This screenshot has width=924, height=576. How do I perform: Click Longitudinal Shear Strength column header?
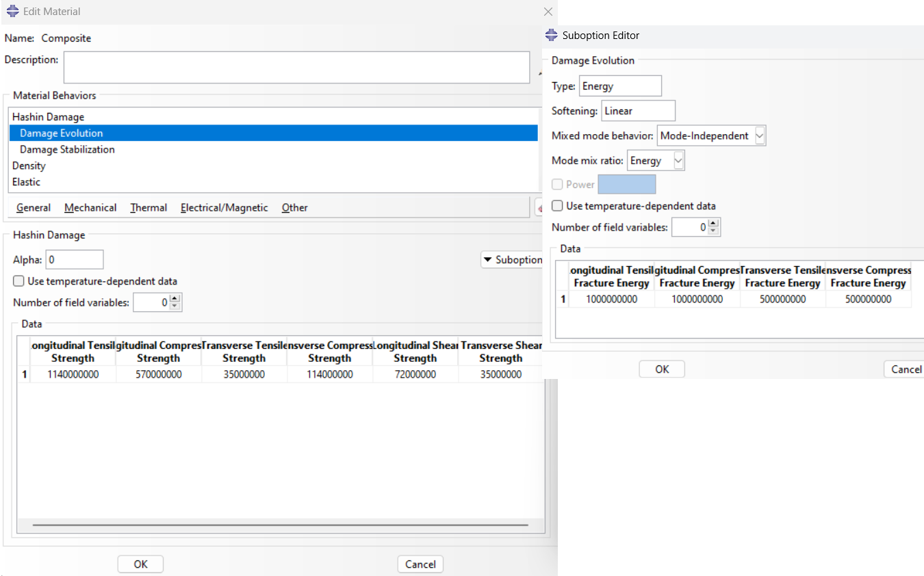pyautogui.click(x=415, y=352)
